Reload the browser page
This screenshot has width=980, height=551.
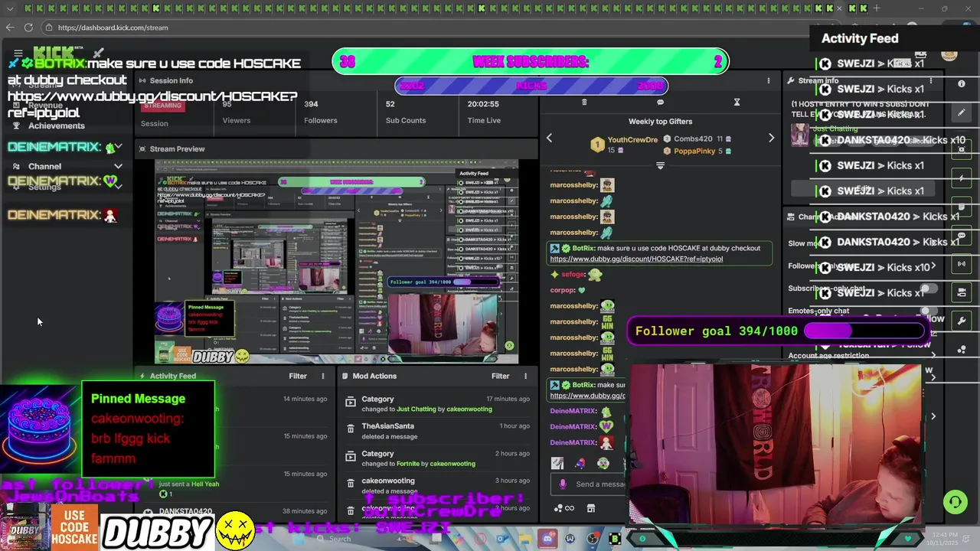click(x=28, y=28)
